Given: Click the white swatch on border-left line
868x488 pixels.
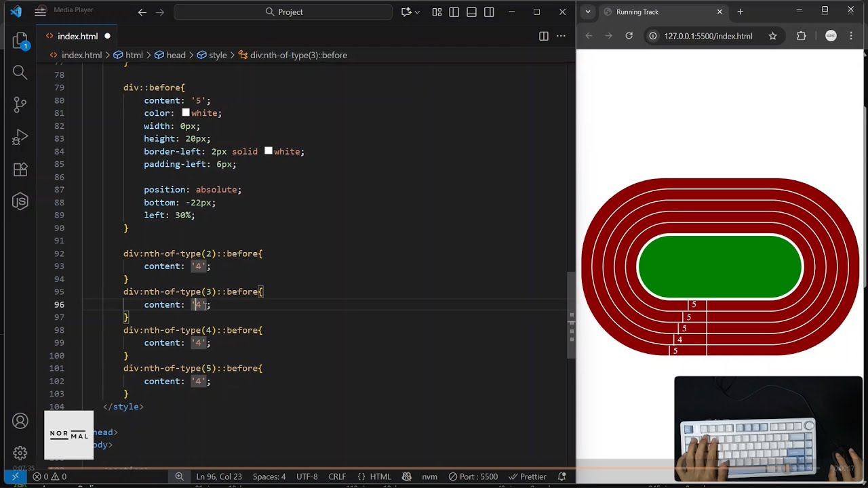Looking at the screenshot, I should coord(268,151).
